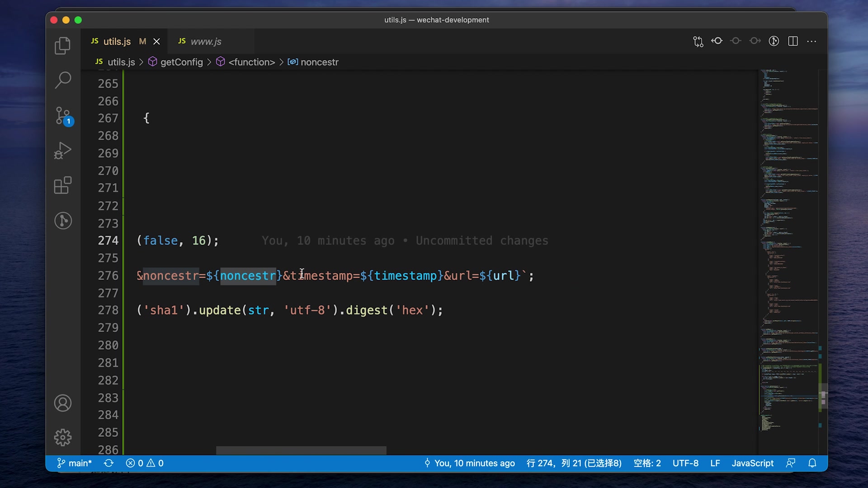
Task: Open More Actions ellipsis menu
Action: click(x=812, y=41)
